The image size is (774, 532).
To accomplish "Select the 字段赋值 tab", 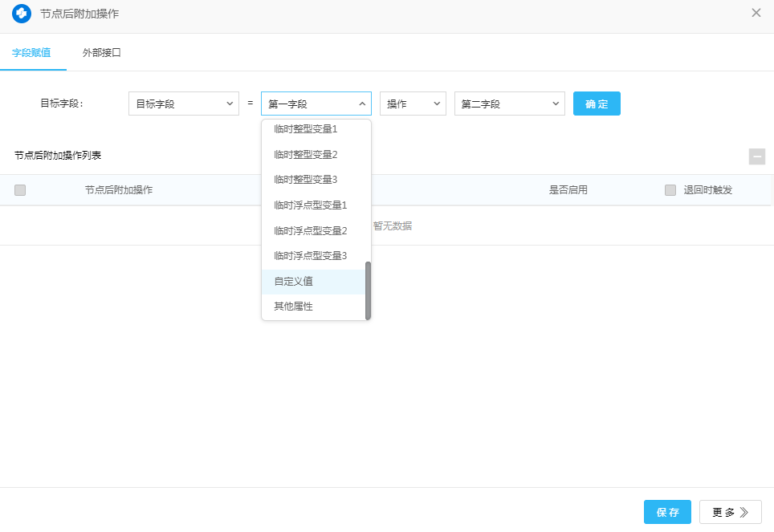I will coord(32,53).
